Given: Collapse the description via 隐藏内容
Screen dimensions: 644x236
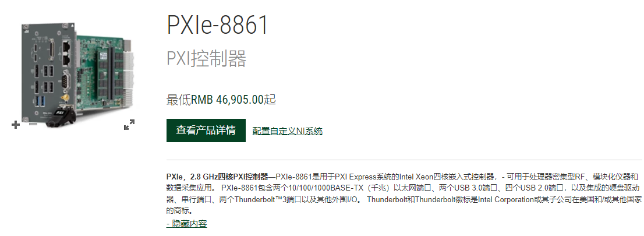Looking at the screenshot, I should coord(186,224).
